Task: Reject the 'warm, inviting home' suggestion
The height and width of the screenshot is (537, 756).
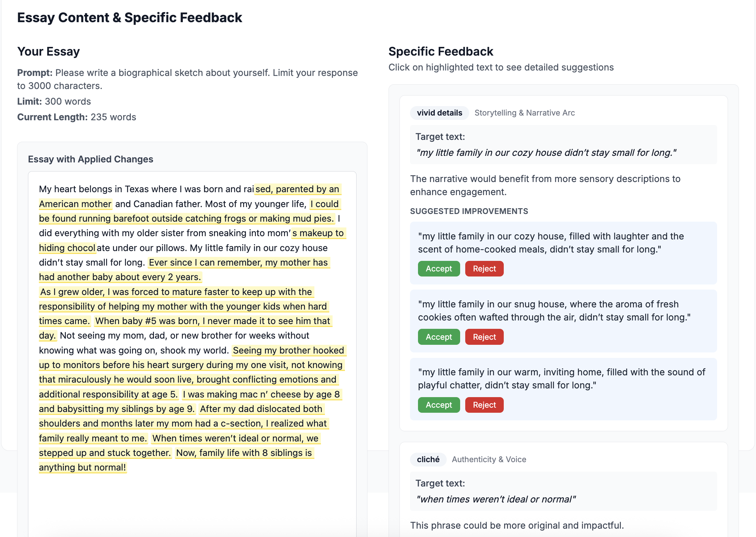Action: click(x=484, y=405)
